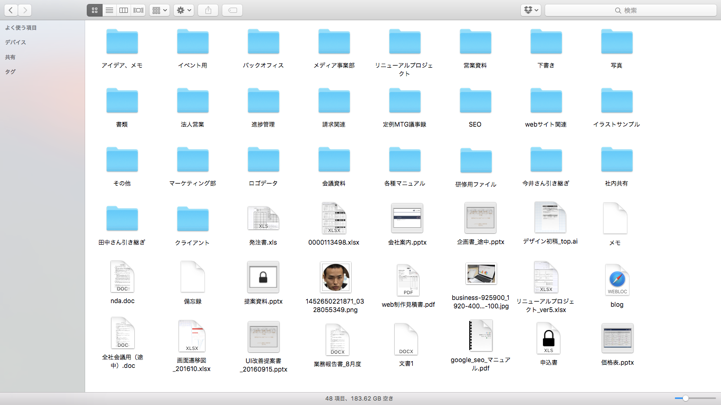This screenshot has width=721, height=405.
Task: Select the face photo PNG thumbnail
Action: coord(335,277)
